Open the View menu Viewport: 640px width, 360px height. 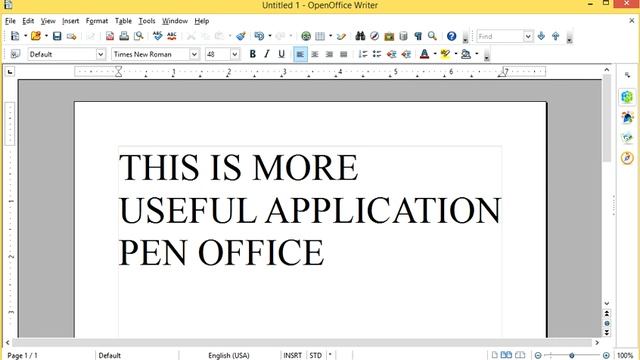click(48, 21)
